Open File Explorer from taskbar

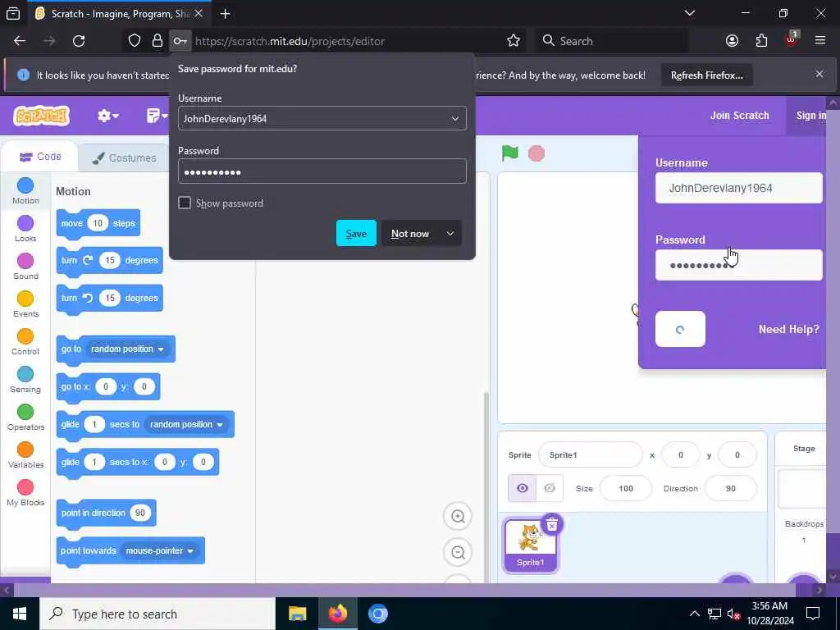point(297,614)
